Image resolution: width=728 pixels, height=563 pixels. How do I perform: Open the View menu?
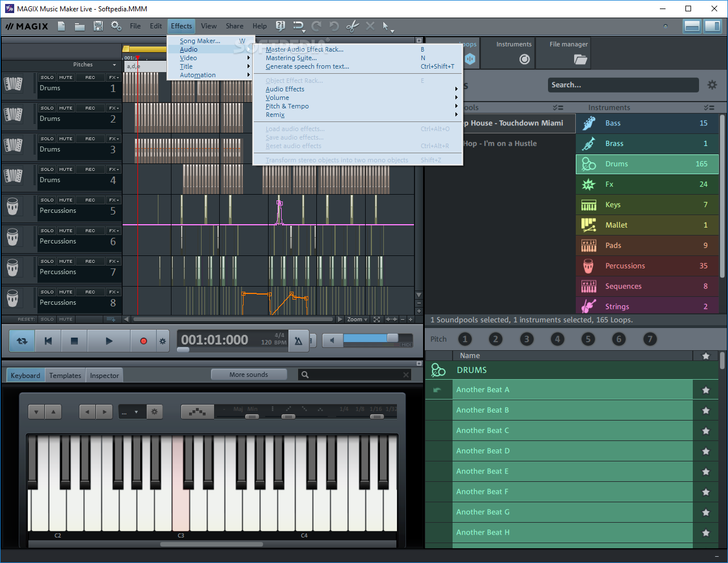(208, 26)
